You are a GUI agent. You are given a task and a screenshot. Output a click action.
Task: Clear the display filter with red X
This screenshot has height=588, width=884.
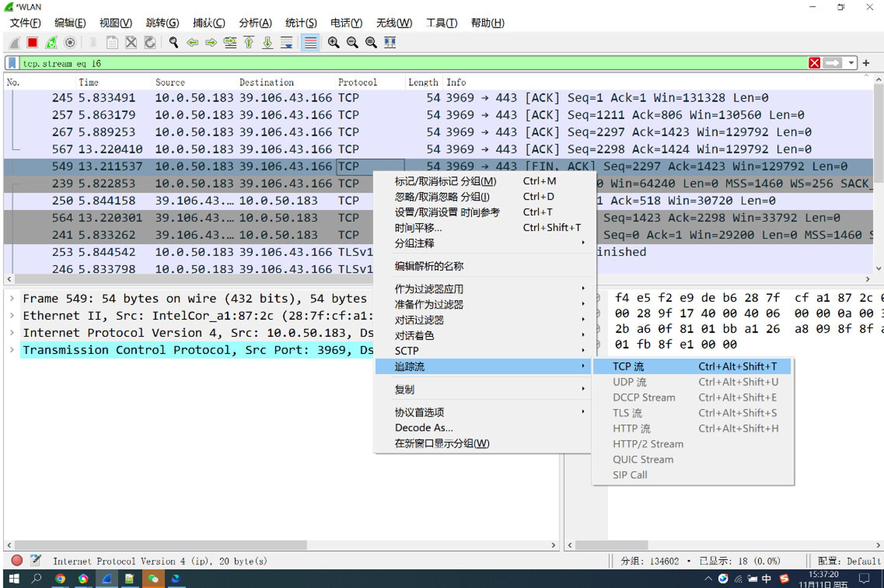click(814, 63)
